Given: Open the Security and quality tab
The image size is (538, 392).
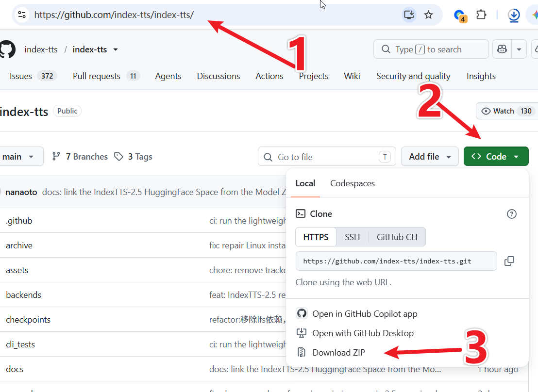Looking at the screenshot, I should tap(413, 76).
